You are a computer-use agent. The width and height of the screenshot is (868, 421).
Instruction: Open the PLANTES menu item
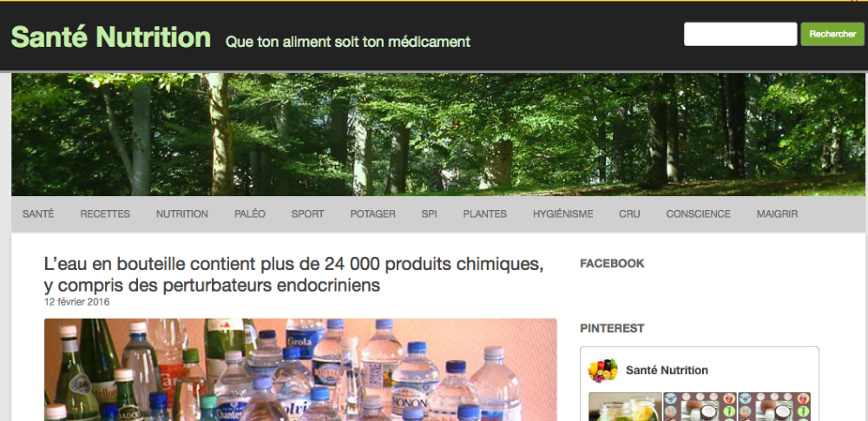(x=485, y=214)
